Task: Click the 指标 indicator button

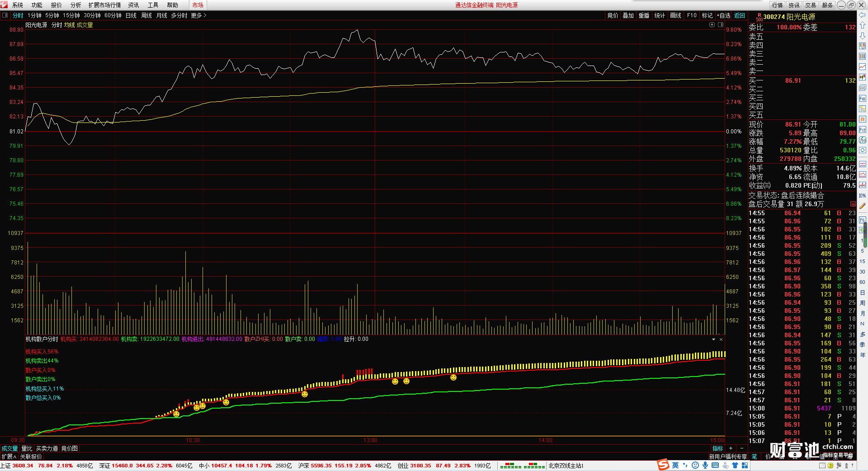Action: 718,448
